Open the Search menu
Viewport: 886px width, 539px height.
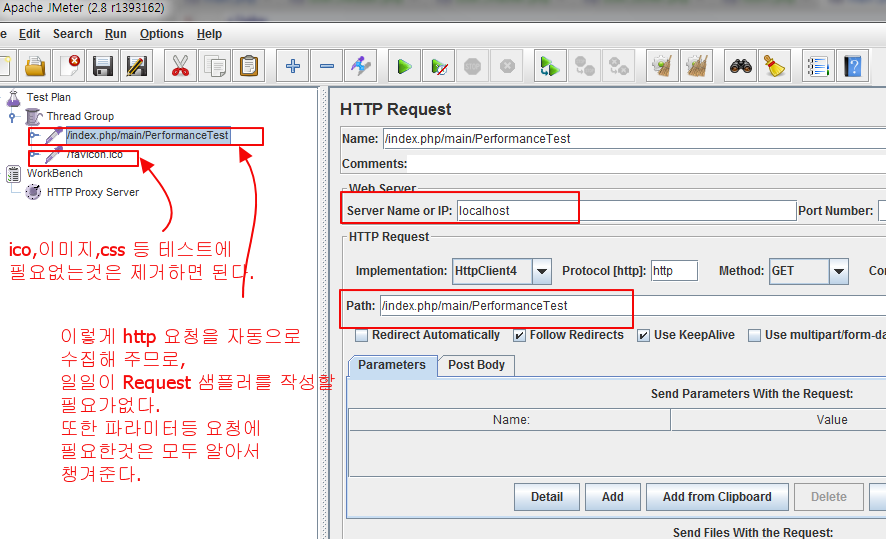tap(73, 34)
